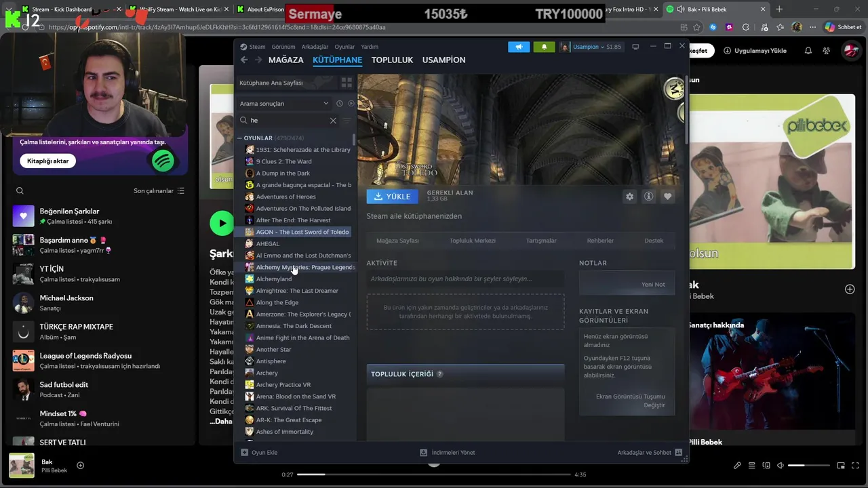Adjust Spotify volume slider
868x488 pixels.
pos(808,466)
